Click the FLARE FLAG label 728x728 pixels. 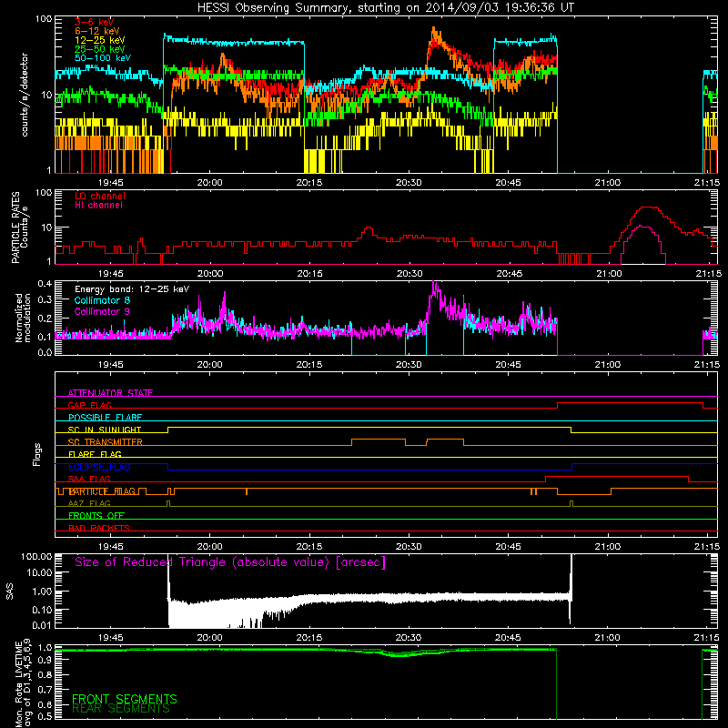pos(95,454)
